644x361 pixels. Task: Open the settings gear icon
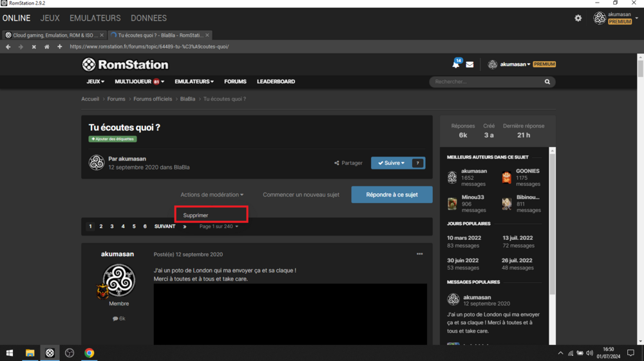click(x=578, y=18)
